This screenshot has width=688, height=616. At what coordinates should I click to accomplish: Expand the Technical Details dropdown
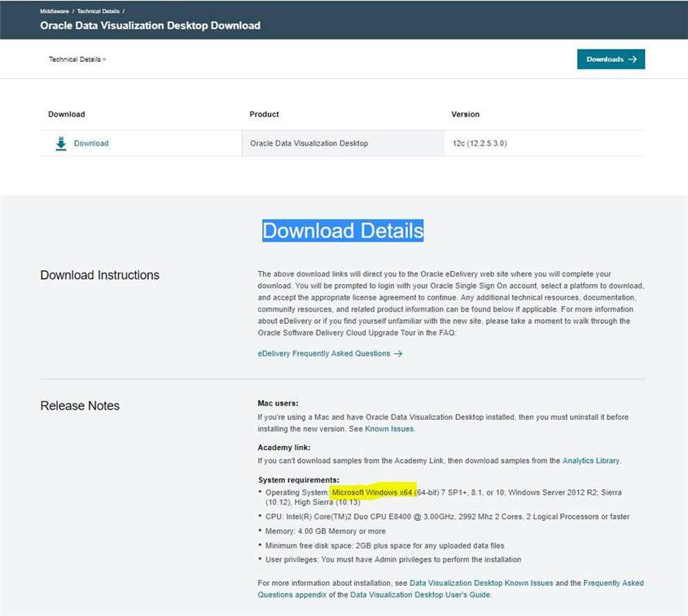coord(77,59)
